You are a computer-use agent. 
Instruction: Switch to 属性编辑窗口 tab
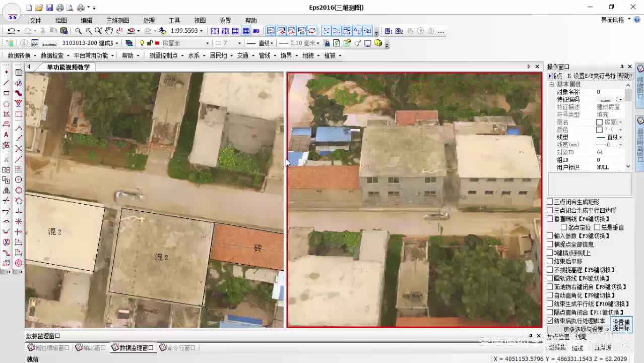[49, 348]
